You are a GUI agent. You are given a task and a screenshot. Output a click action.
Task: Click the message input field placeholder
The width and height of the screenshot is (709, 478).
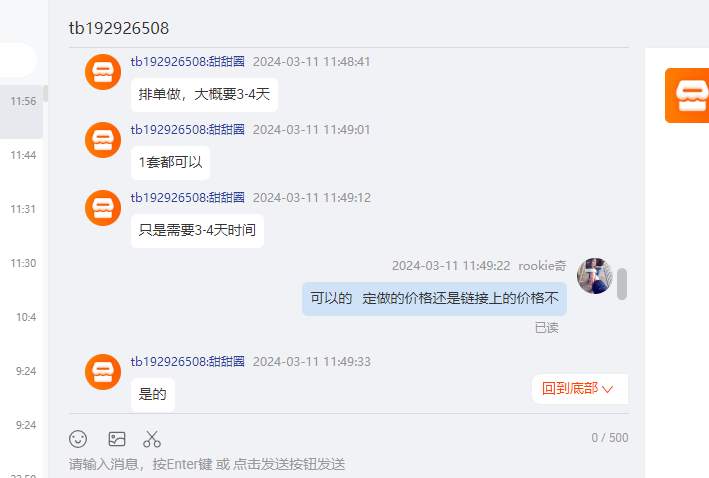(x=207, y=464)
